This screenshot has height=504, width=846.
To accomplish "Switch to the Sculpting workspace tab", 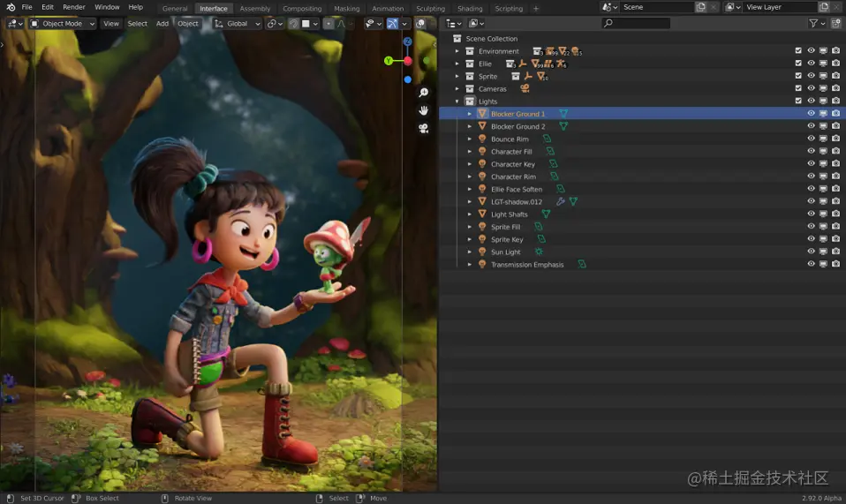I will tap(431, 9).
